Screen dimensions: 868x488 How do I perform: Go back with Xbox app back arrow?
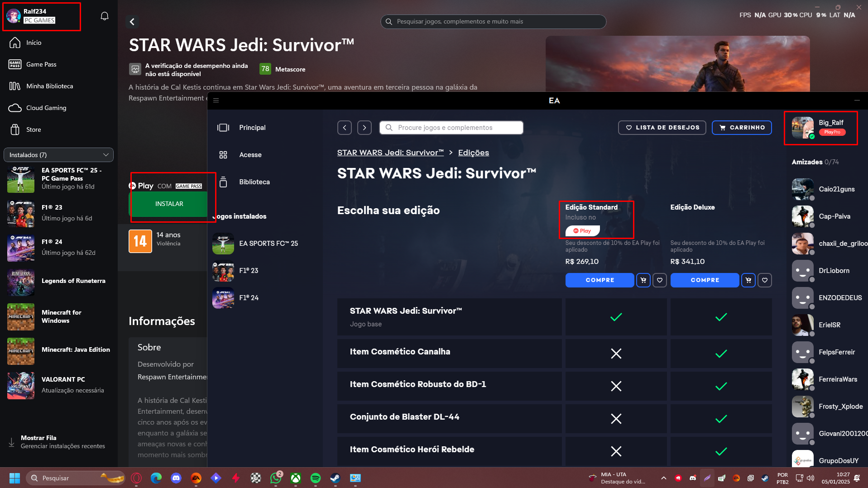pos(132,21)
